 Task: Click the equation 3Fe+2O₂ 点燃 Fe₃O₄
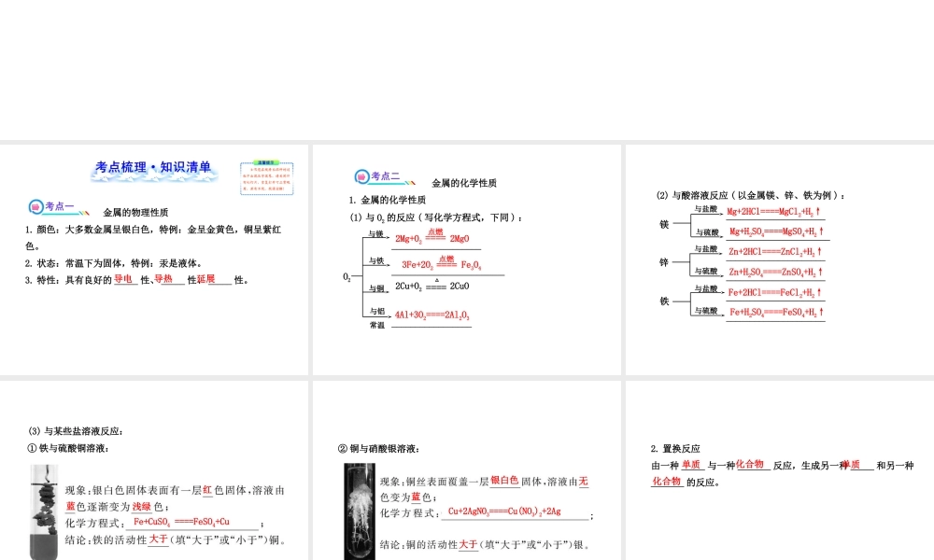[x=442, y=263]
